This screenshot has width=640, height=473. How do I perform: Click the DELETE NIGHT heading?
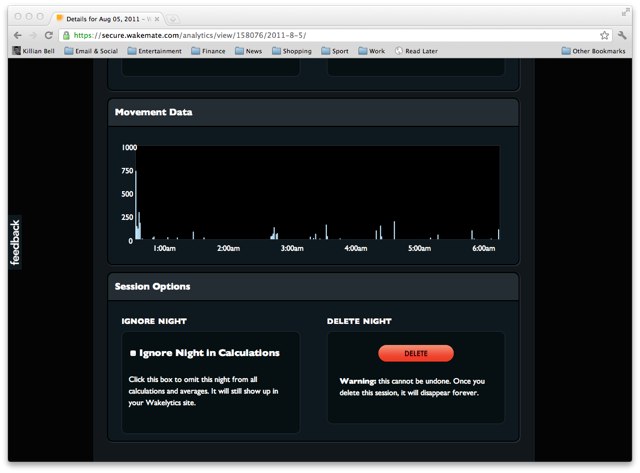(x=359, y=321)
